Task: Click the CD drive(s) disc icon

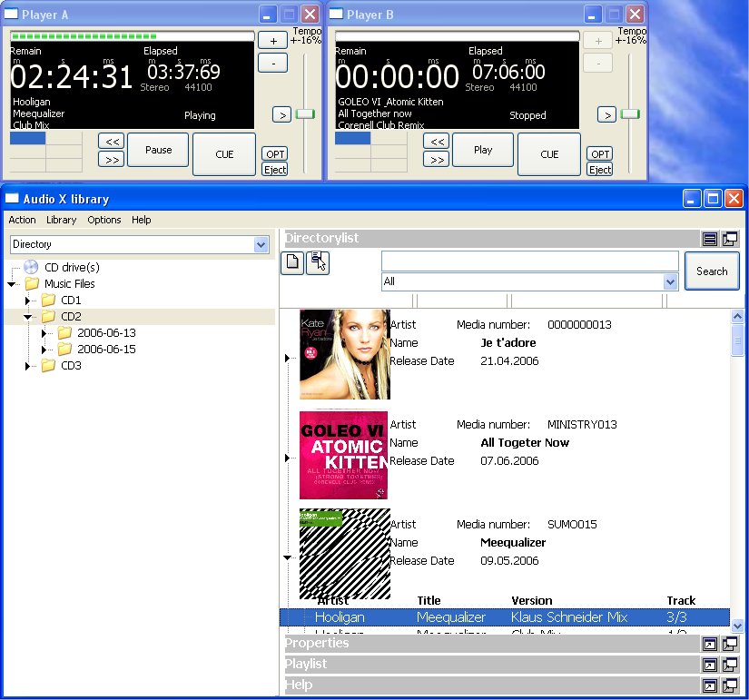Action: tap(31, 267)
